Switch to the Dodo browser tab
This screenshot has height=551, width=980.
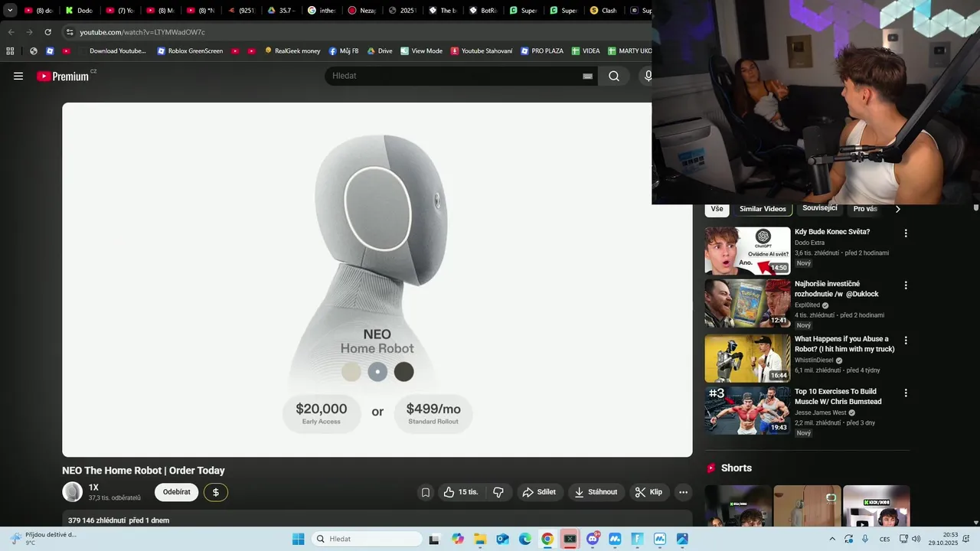click(79, 11)
